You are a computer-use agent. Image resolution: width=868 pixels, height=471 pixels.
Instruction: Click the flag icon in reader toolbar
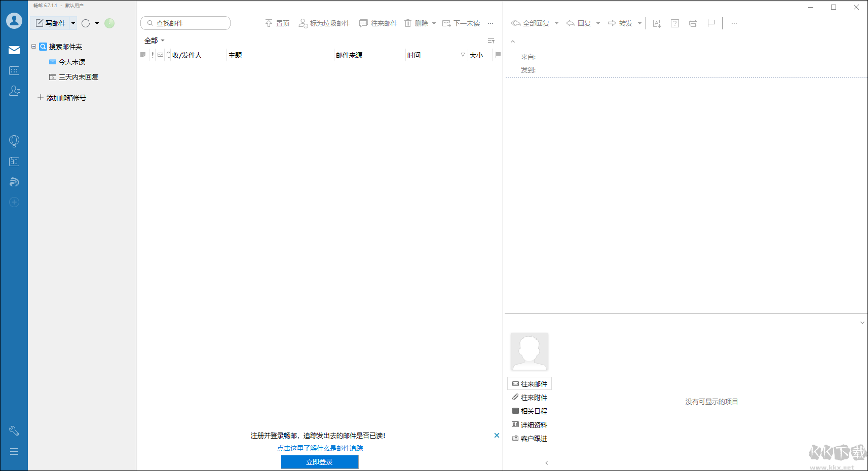click(711, 23)
